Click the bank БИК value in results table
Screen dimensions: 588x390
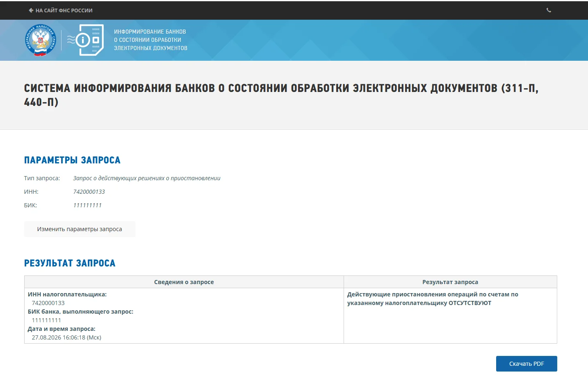[x=46, y=320]
